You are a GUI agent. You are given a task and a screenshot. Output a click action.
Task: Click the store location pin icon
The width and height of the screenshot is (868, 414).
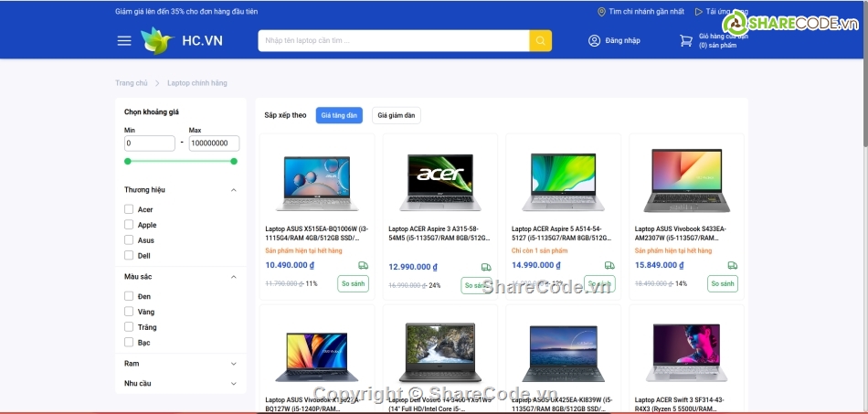pos(601,12)
